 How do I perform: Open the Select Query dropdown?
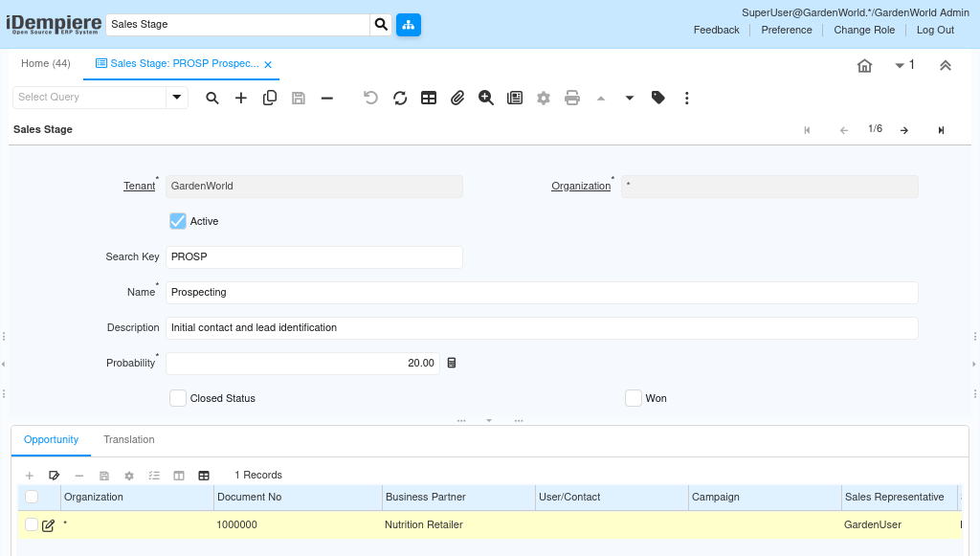[177, 98]
